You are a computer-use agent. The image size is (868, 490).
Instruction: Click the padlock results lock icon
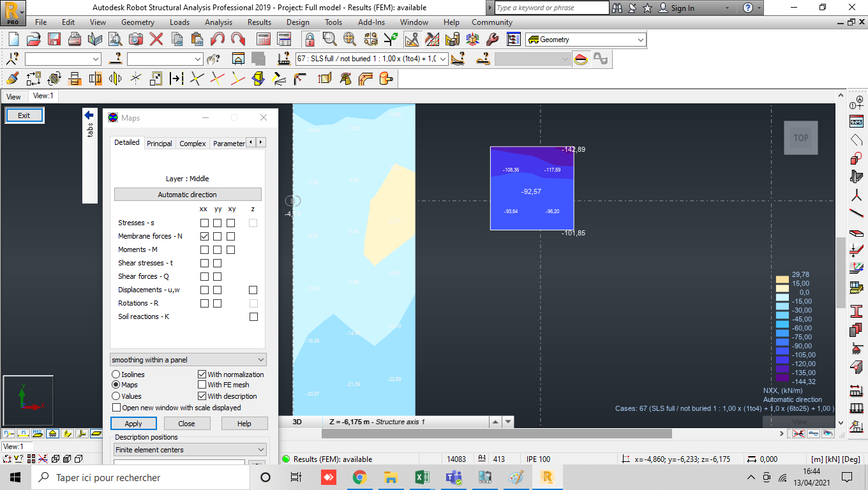pos(309,39)
